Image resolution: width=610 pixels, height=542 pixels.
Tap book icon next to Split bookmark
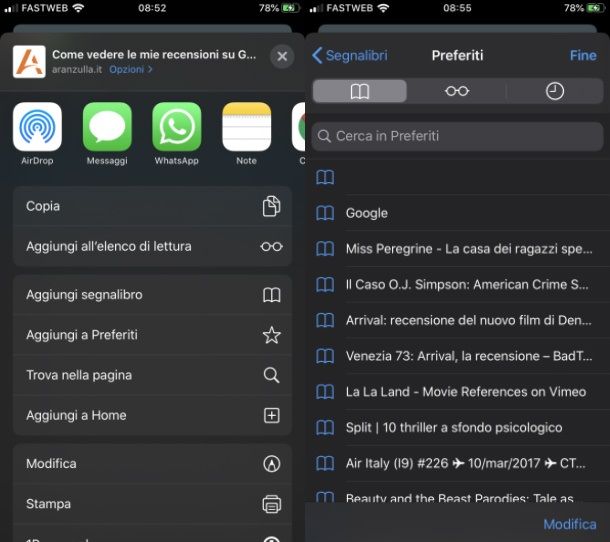325,428
